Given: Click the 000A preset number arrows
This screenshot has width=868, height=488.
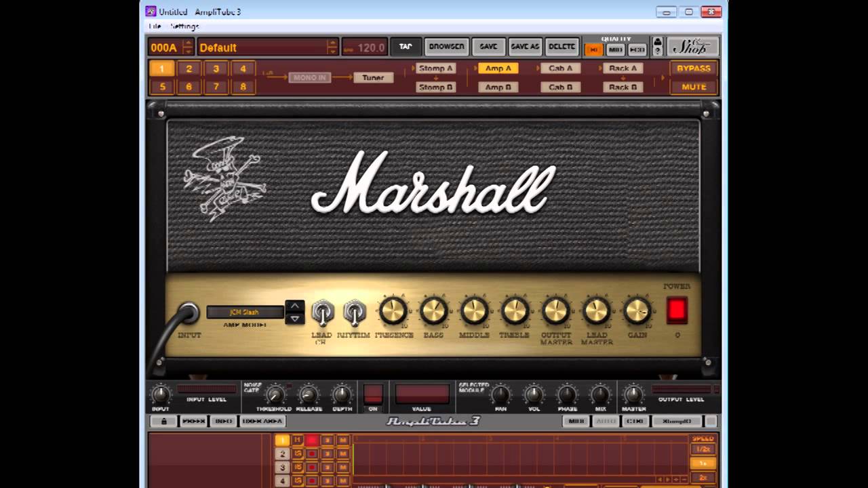Looking at the screenshot, I should (188, 47).
